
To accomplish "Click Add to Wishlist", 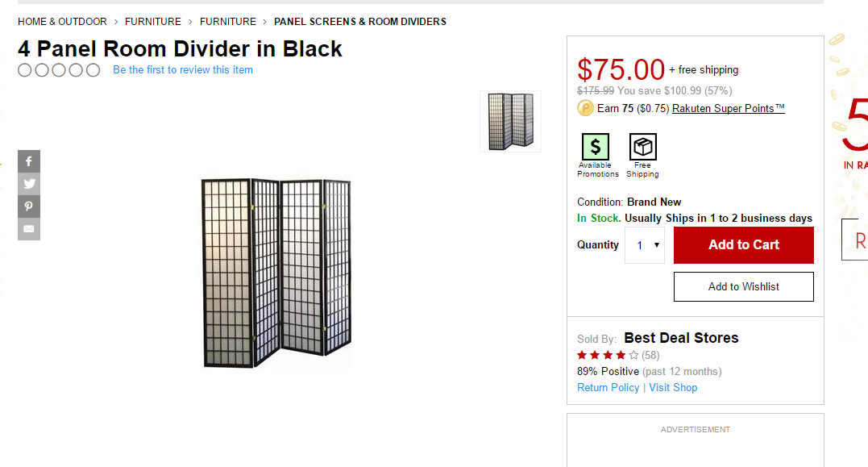I will (743, 286).
